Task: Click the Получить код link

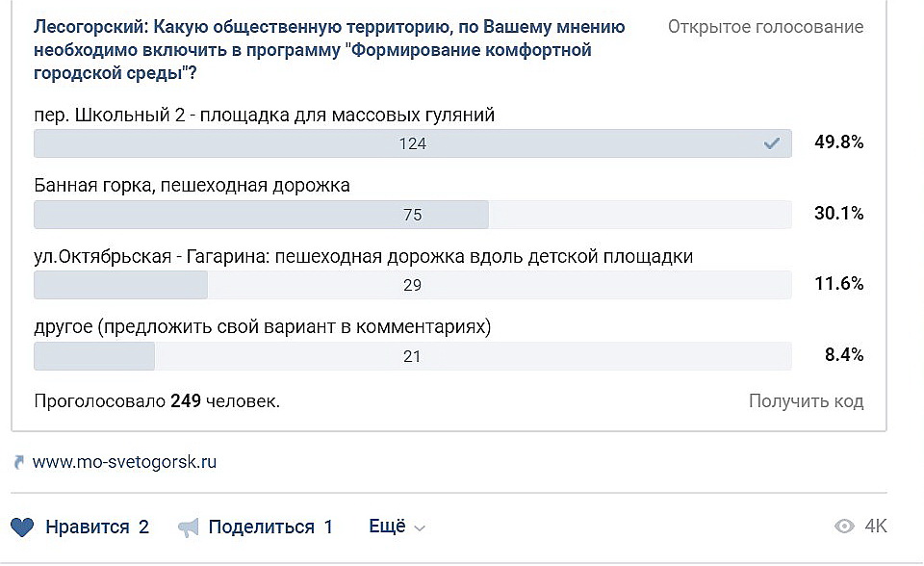Action: [x=807, y=400]
